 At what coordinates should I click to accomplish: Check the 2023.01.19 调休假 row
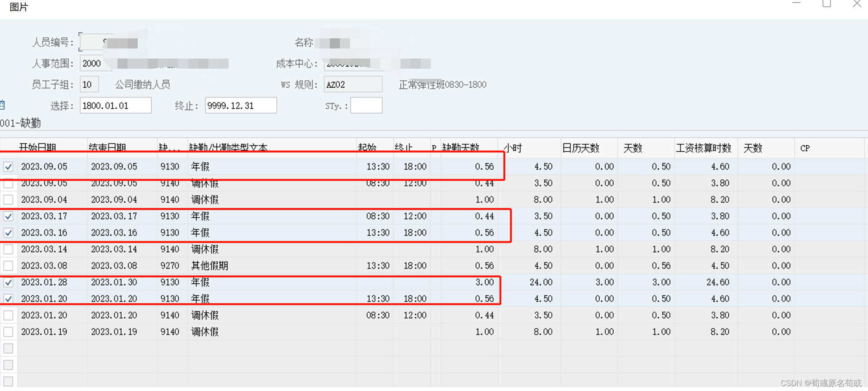pos(8,332)
